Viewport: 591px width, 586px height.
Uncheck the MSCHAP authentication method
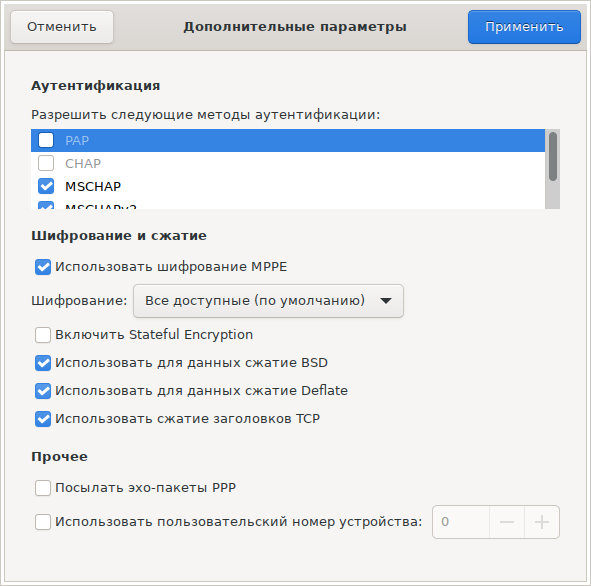pos(46,186)
